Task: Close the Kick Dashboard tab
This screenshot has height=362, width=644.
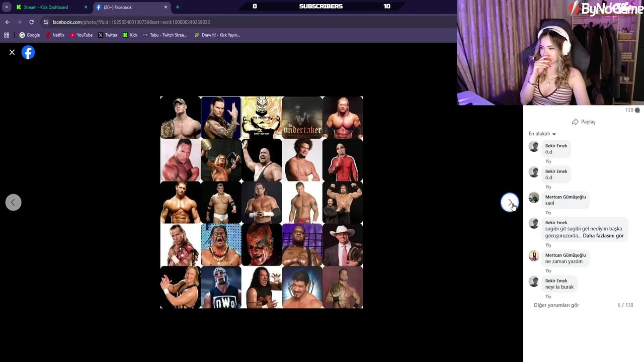Action: coord(86,7)
